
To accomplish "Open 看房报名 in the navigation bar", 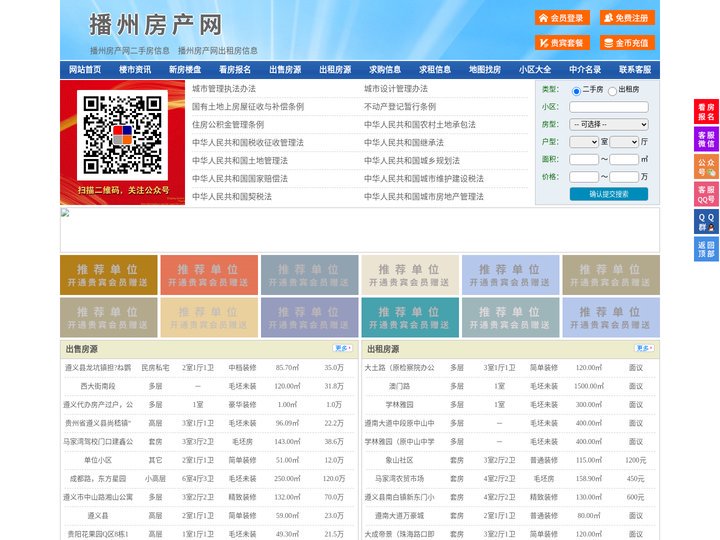I will pyautogui.click(x=235, y=70).
